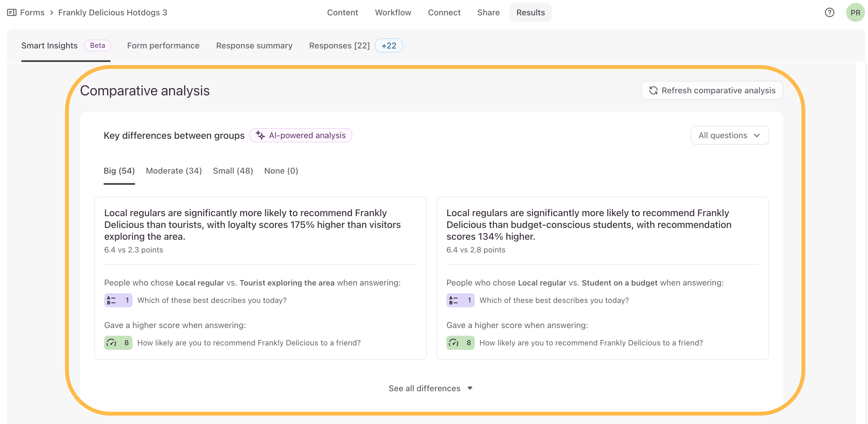Click the See all differences arrow
The height and width of the screenshot is (424, 868).
pyautogui.click(x=470, y=388)
